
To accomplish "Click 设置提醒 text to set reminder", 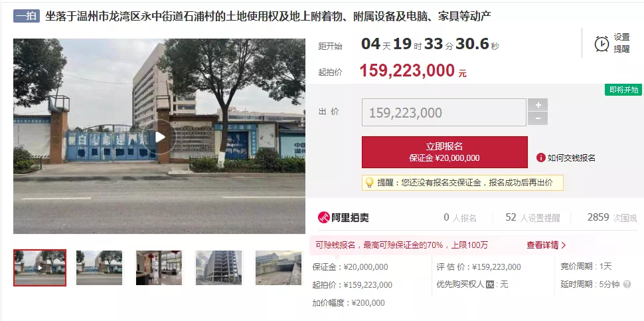I will [621, 43].
